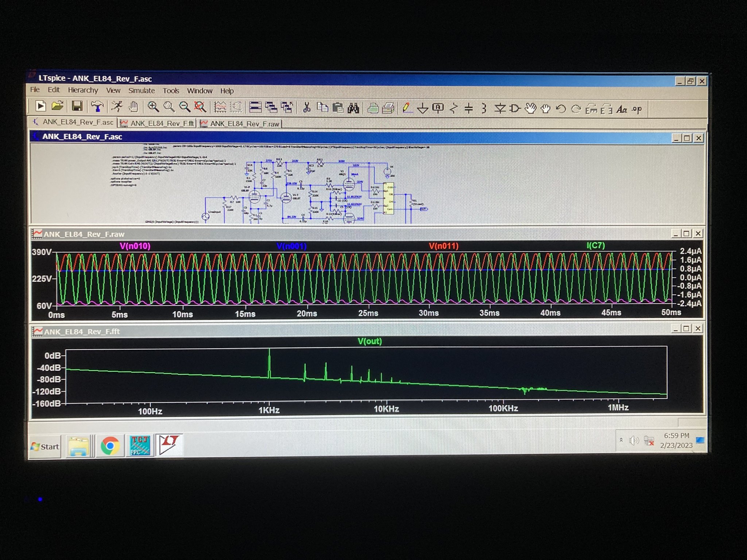Open the Simulate menu
This screenshot has height=560, width=747.
[x=141, y=90]
